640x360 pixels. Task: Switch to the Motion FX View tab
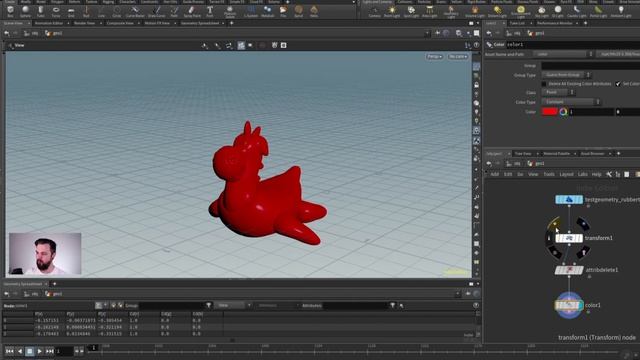click(157, 23)
